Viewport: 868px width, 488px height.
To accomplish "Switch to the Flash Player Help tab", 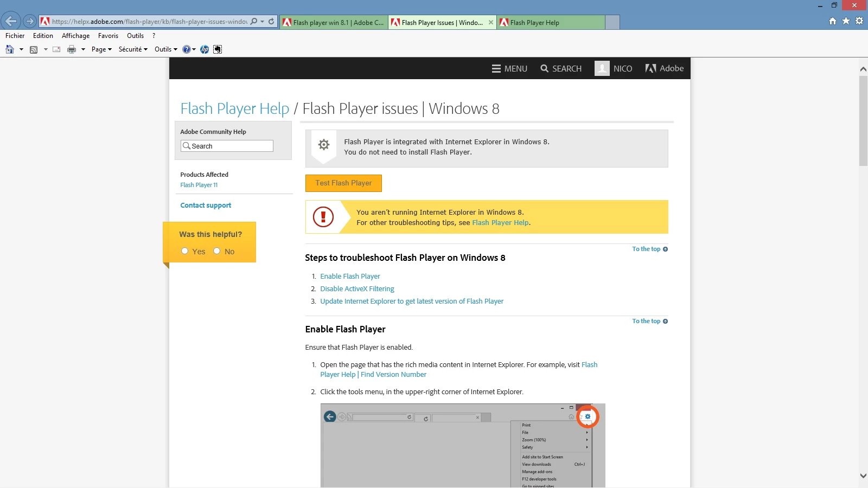I will pyautogui.click(x=551, y=22).
